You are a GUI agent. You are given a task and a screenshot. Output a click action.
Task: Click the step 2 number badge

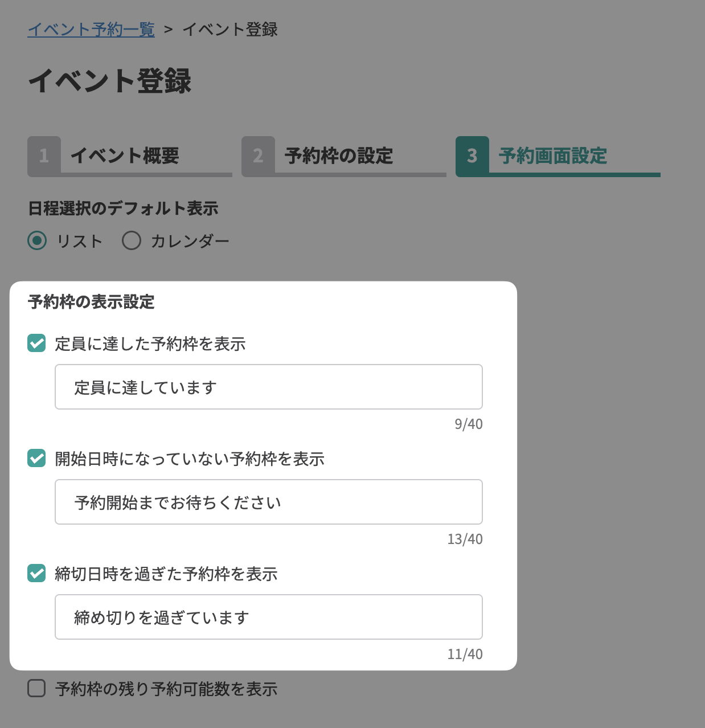(x=258, y=156)
